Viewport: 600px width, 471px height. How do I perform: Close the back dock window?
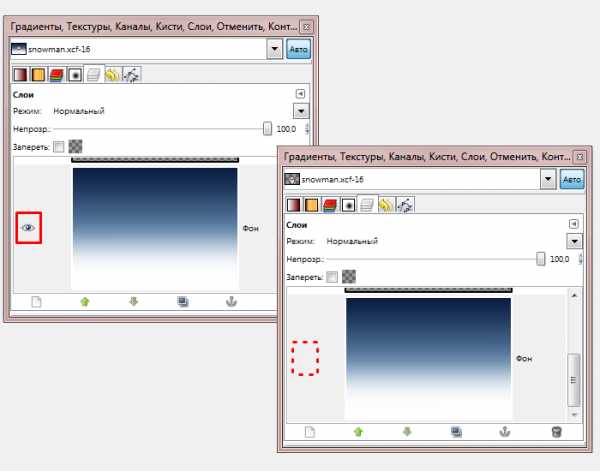[306, 27]
